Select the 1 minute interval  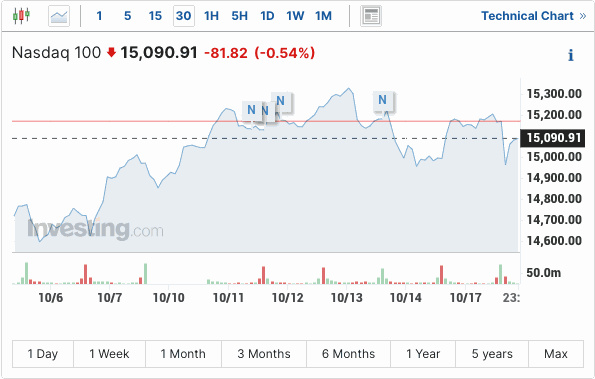99,16
